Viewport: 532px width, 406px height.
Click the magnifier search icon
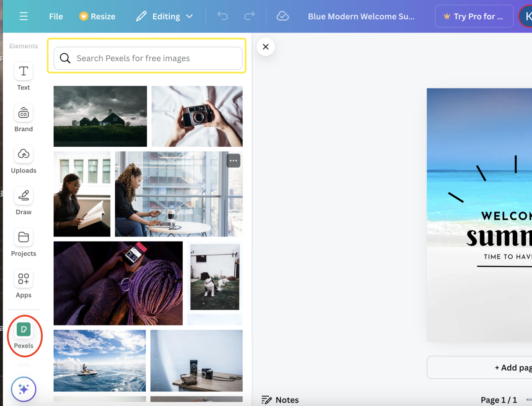point(65,58)
